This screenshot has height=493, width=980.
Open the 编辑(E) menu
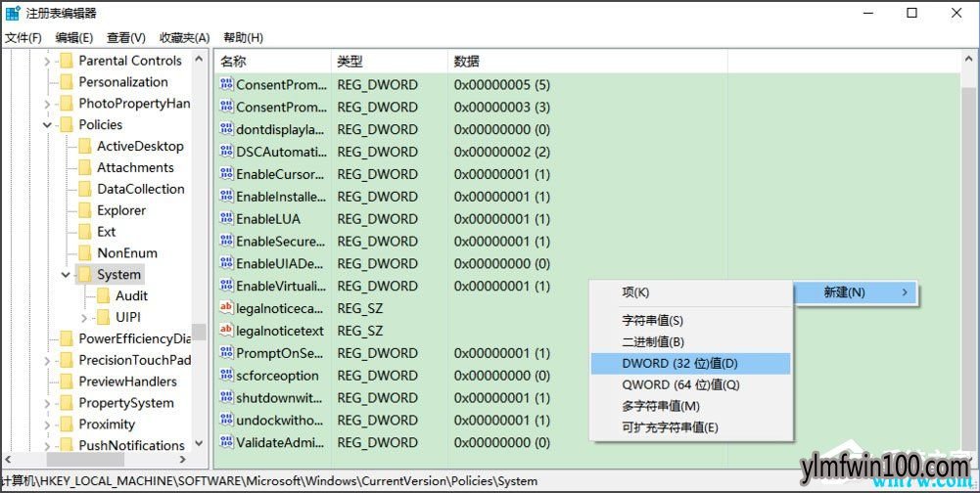73,37
